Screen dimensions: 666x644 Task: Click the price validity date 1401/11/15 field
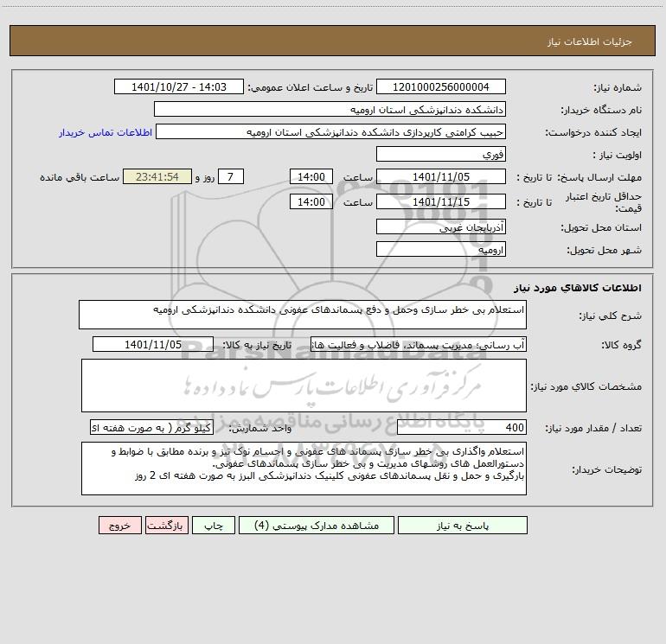click(441, 201)
